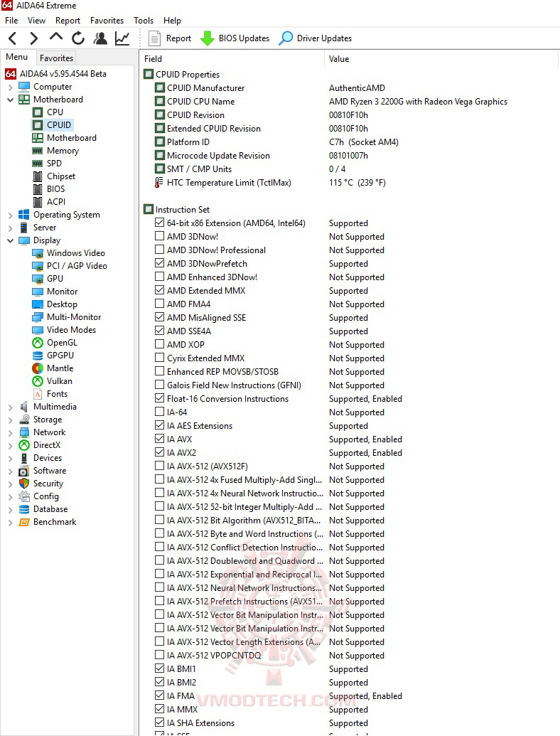The height and width of the screenshot is (736, 560).
Task: Expand the Multimedia tree node
Action: [x=11, y=407]
